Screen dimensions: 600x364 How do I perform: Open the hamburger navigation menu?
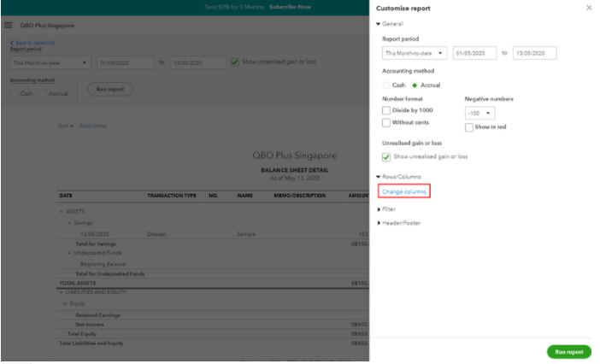tap(8, 26)
